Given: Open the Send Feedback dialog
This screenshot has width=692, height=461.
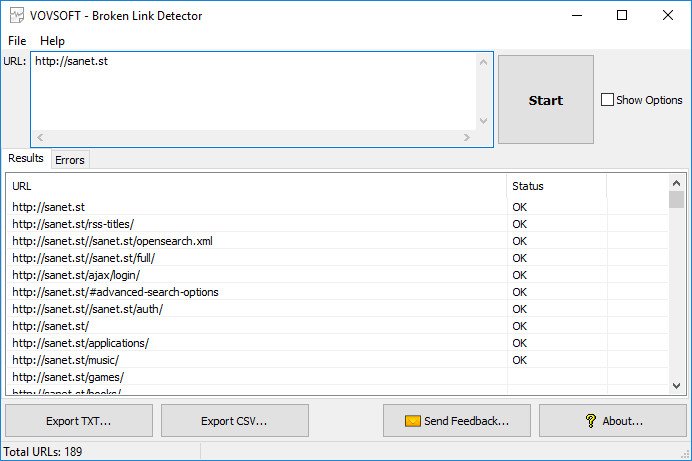Looking at the screenshot, I should point(457,421).
